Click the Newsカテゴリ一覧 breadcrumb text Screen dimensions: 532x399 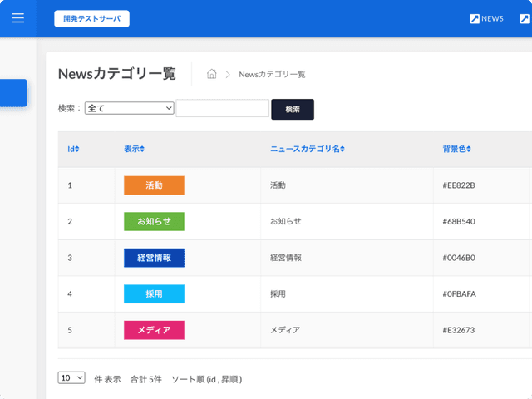272,75
